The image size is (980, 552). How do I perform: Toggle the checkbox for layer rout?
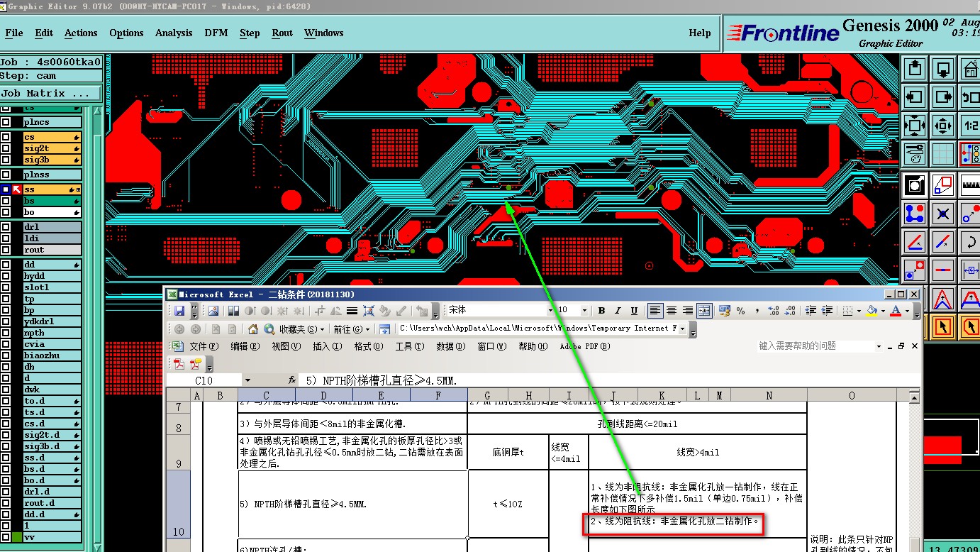[6, 250]
